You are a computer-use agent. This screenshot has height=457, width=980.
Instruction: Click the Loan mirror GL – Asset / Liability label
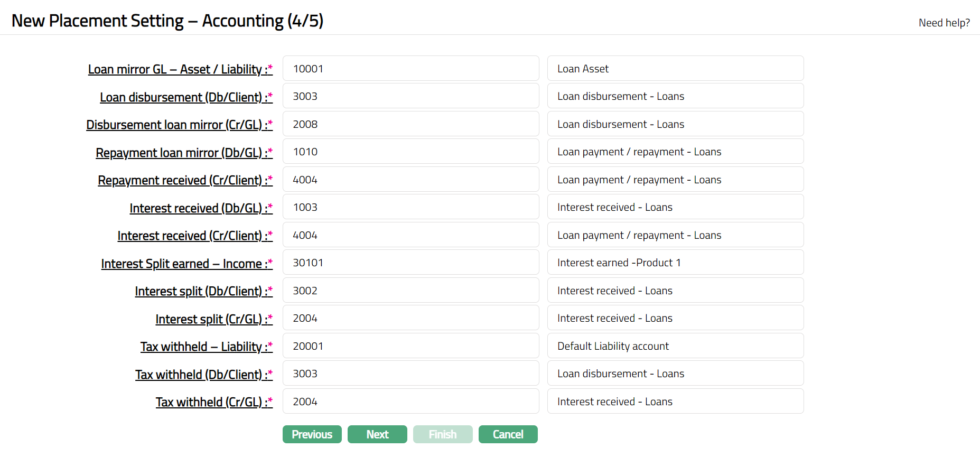pyautogui.click(x=180, y=69)
